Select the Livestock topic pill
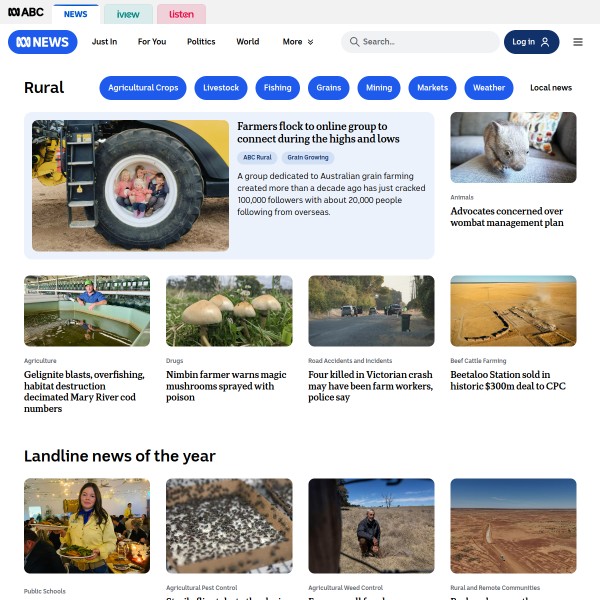This screenshot has height=600, width=600. 221,88
